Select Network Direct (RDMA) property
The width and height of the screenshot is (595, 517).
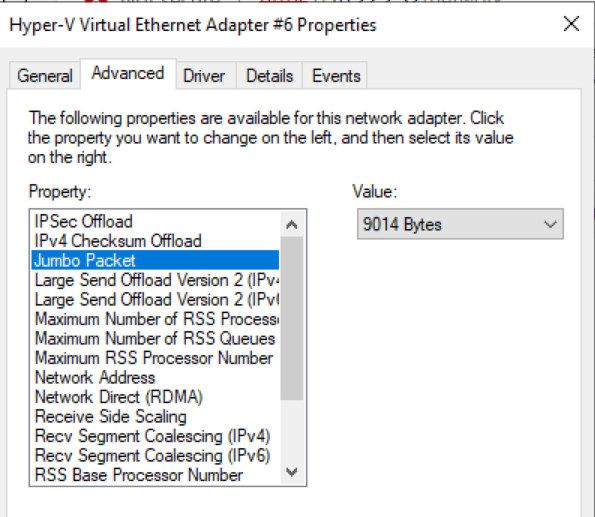click(x=155, y=397)
